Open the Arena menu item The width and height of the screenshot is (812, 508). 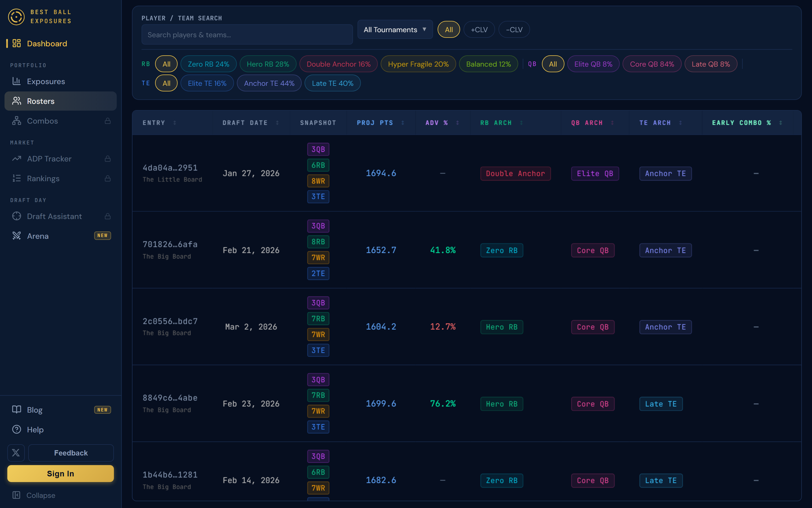coord(60,236)
